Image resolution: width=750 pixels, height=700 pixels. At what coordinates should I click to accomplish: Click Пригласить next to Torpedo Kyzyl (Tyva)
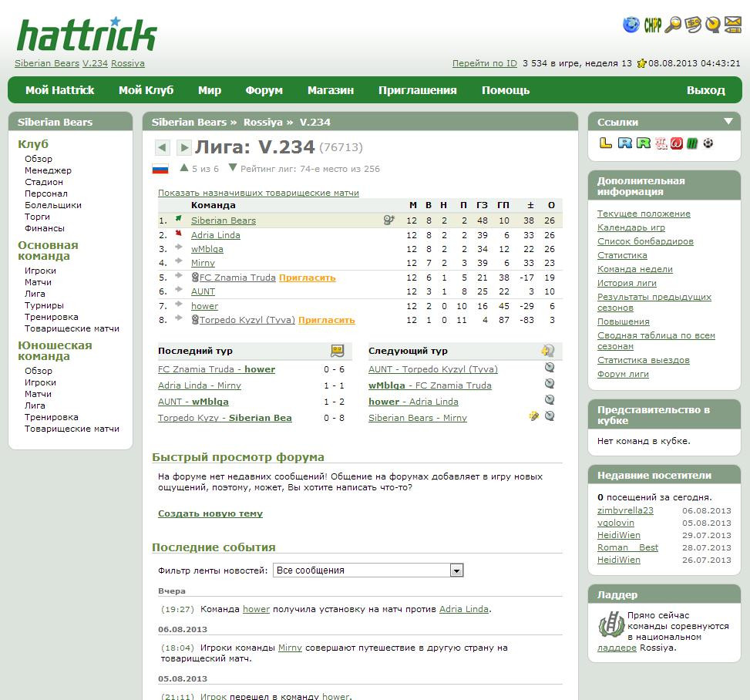[327, 320]
